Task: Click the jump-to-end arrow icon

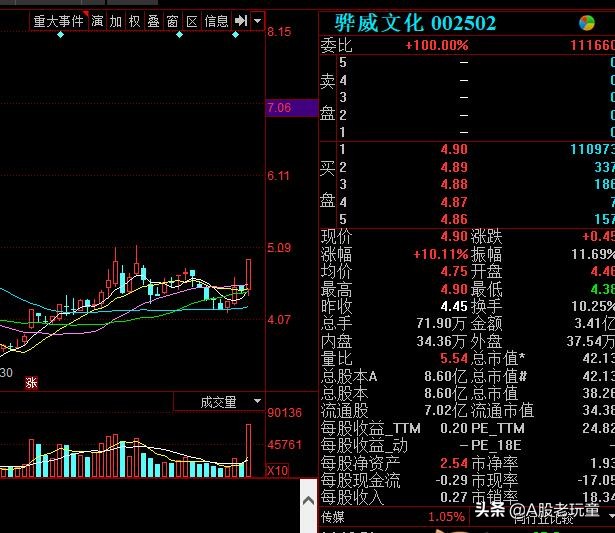Action: click(x=241, y=21)
